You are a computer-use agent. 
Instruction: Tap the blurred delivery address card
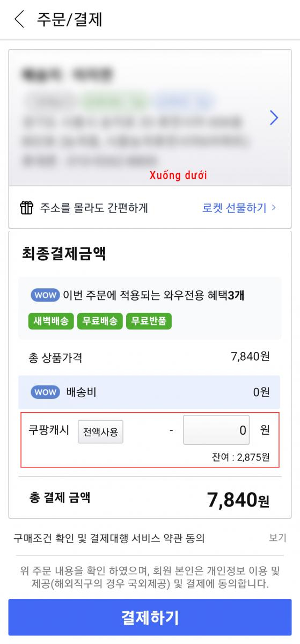[150, 118]
